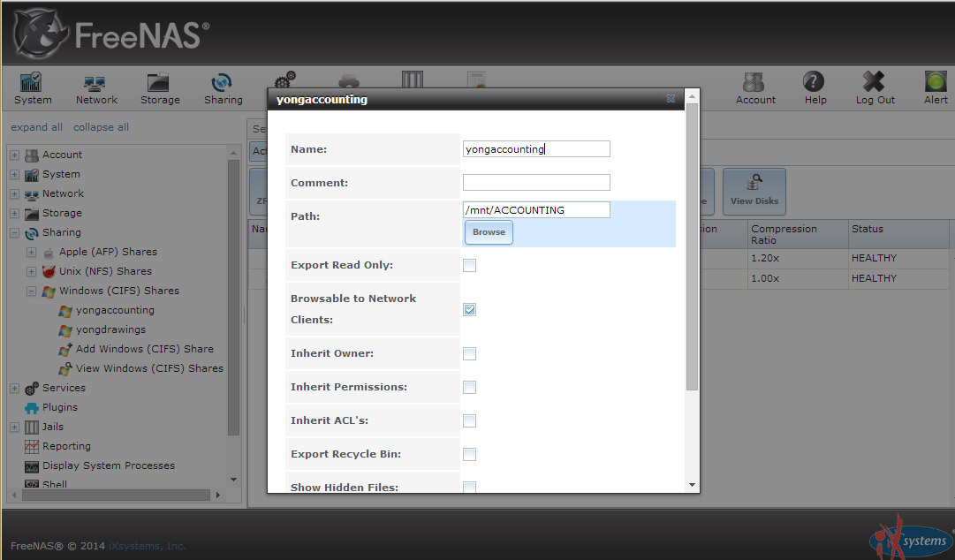Expand the Account tree node
Viewport: 955px width, 560px height.
(x=15, y=155)
